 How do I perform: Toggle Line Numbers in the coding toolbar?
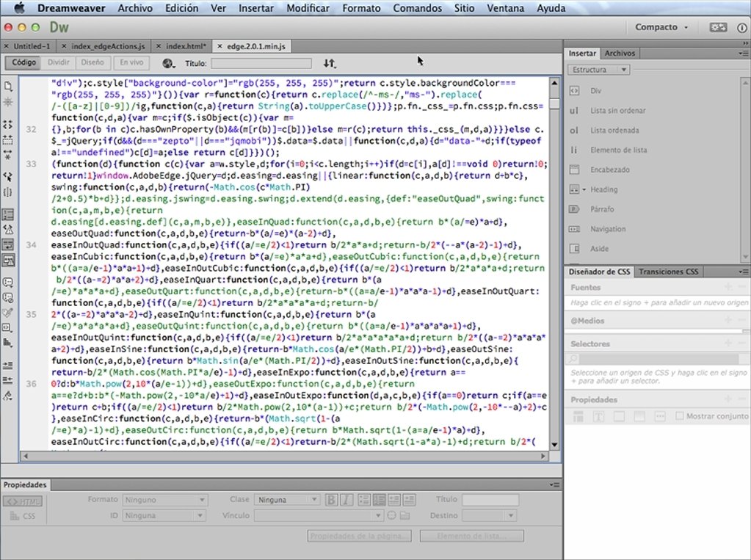pos(8,214)
